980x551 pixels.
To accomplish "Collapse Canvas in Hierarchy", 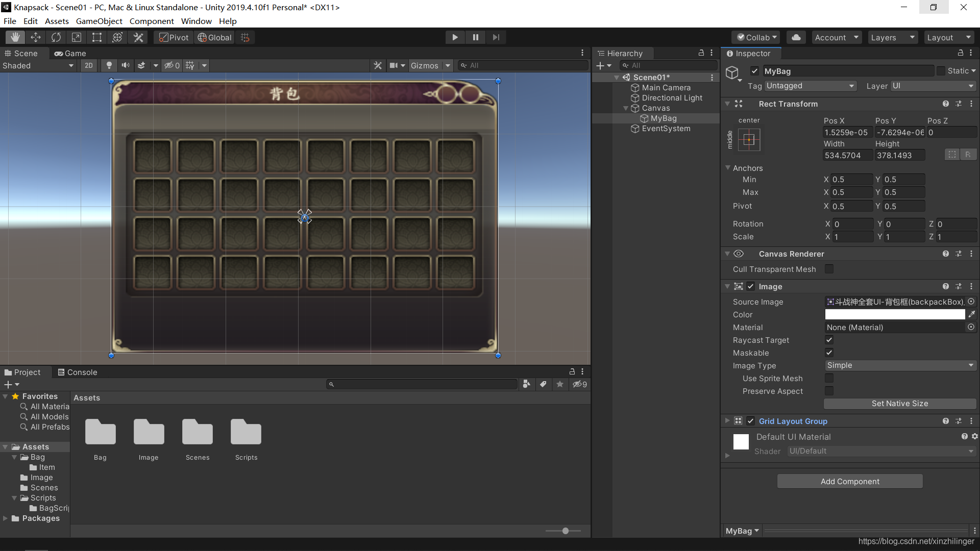I will tap(626, 108).
